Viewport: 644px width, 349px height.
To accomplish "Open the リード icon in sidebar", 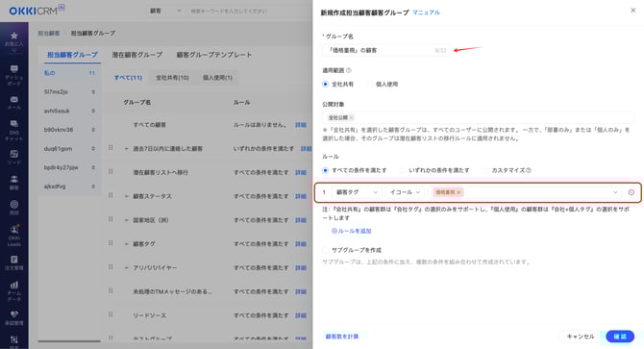I will [14, 154].
